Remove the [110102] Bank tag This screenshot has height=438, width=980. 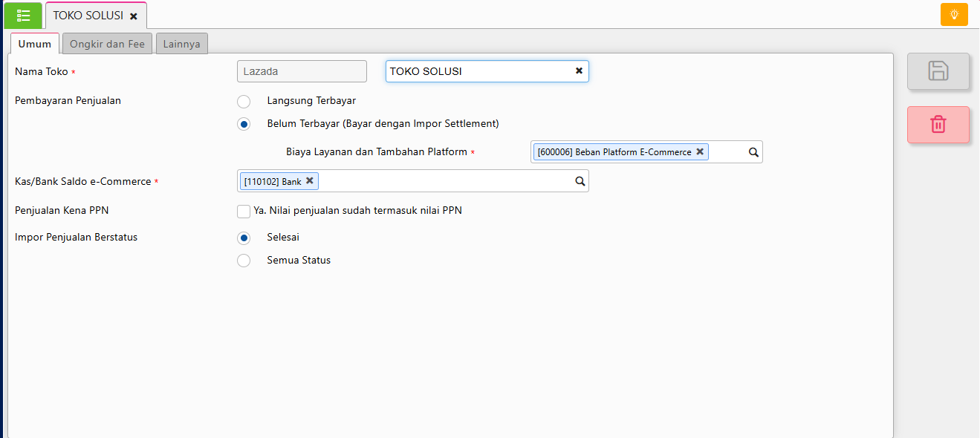pos(310,180)
